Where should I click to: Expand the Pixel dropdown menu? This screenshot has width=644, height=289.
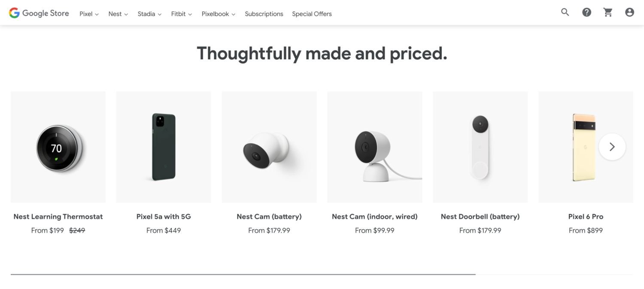click(x=89, y=14)
